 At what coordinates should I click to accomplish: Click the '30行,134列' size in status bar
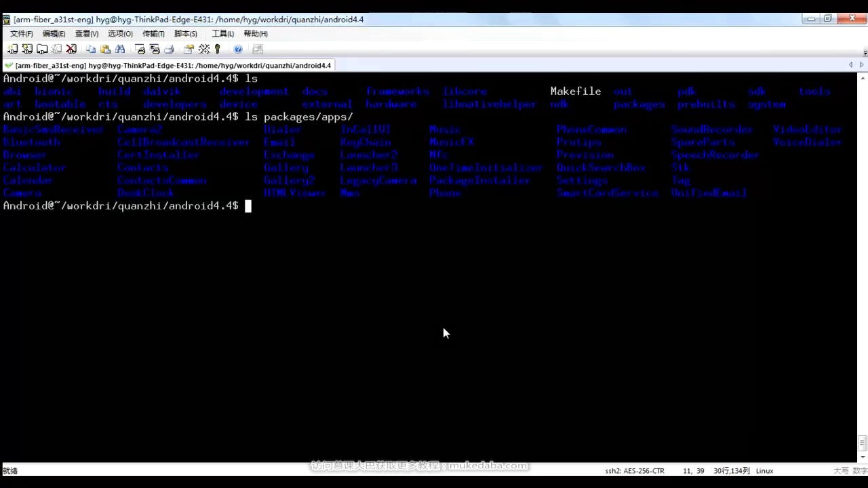(731, 470)
